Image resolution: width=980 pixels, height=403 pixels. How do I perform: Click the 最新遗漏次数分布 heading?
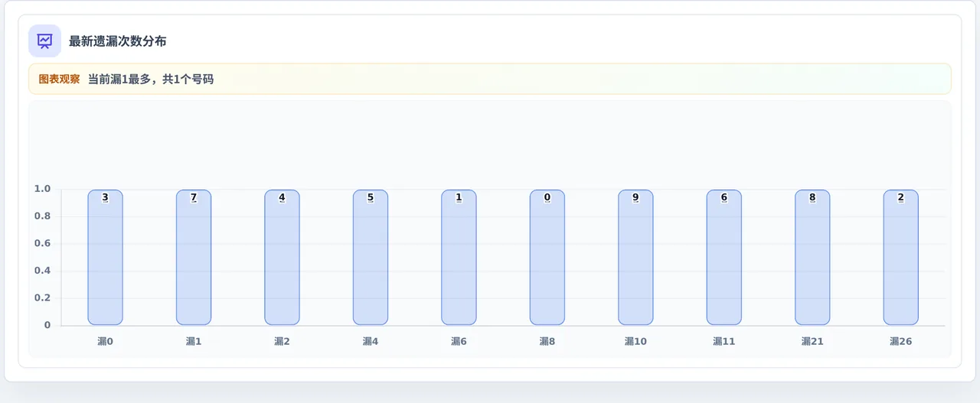click(x=117, y=41)
